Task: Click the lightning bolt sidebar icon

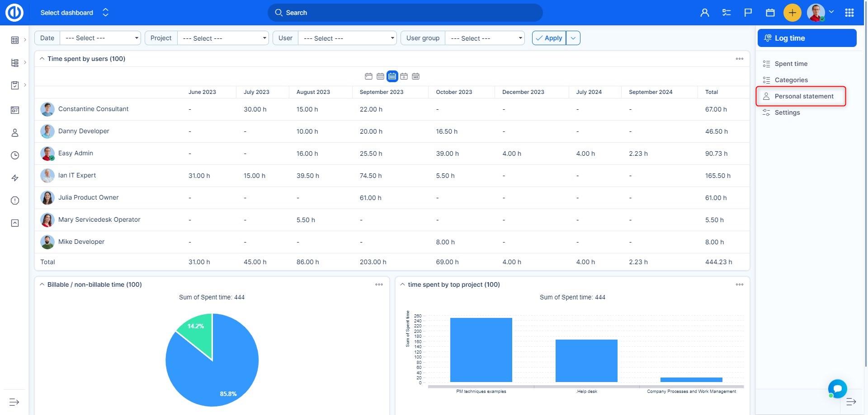Action: tap(15, 178)
